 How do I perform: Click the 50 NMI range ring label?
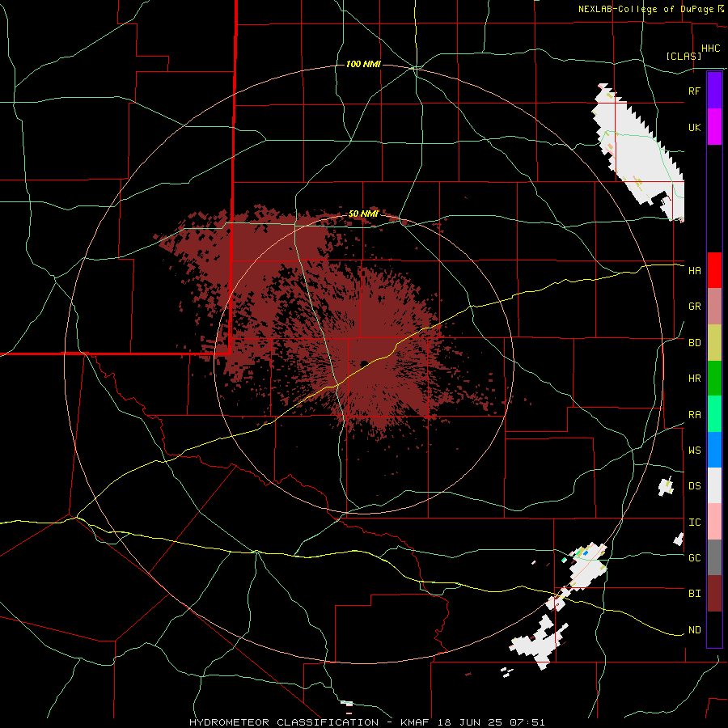[x=363, y=214]
